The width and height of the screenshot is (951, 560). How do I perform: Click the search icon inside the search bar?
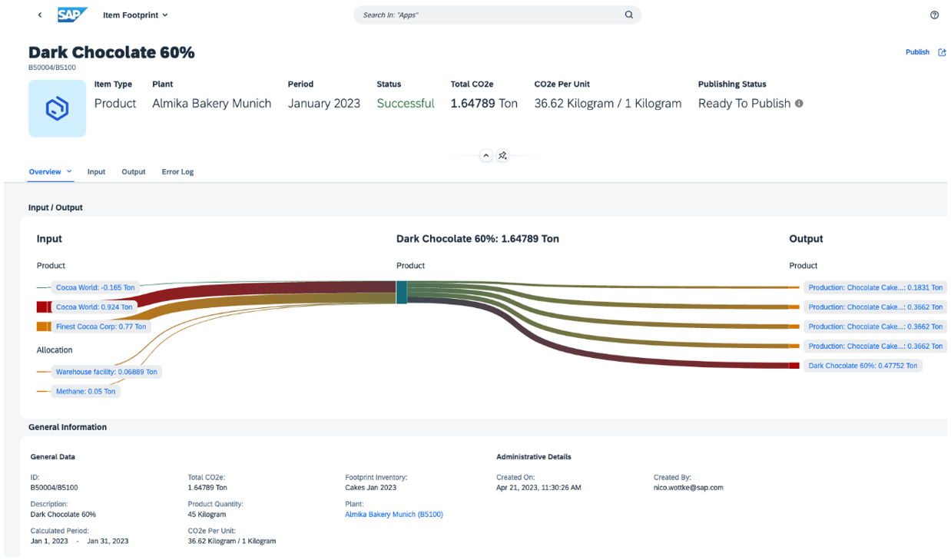coord(628,15)
